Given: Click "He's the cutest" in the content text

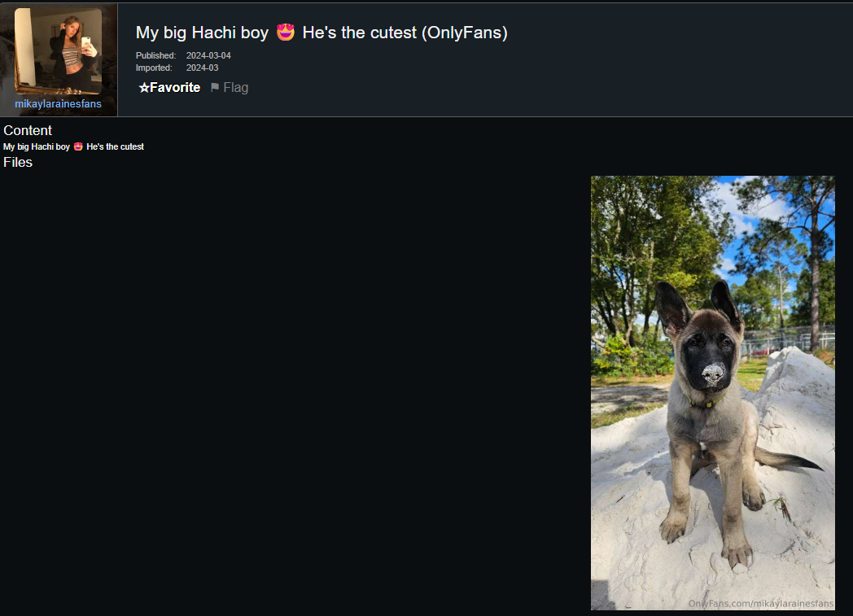Looking at the screenshot, I should pos(115,146).
